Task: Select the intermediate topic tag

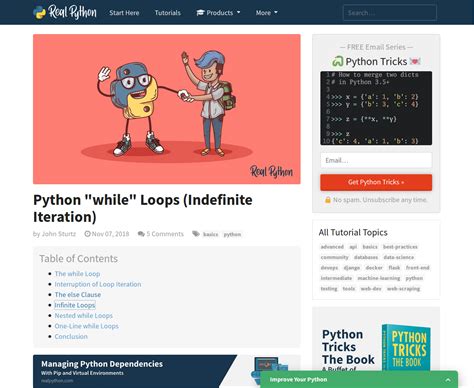Action: [x=336, y=278]
